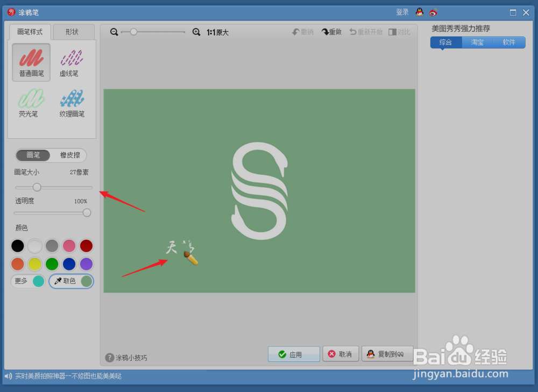
Task: Click the green canvas image
Action: pos(259,191)
